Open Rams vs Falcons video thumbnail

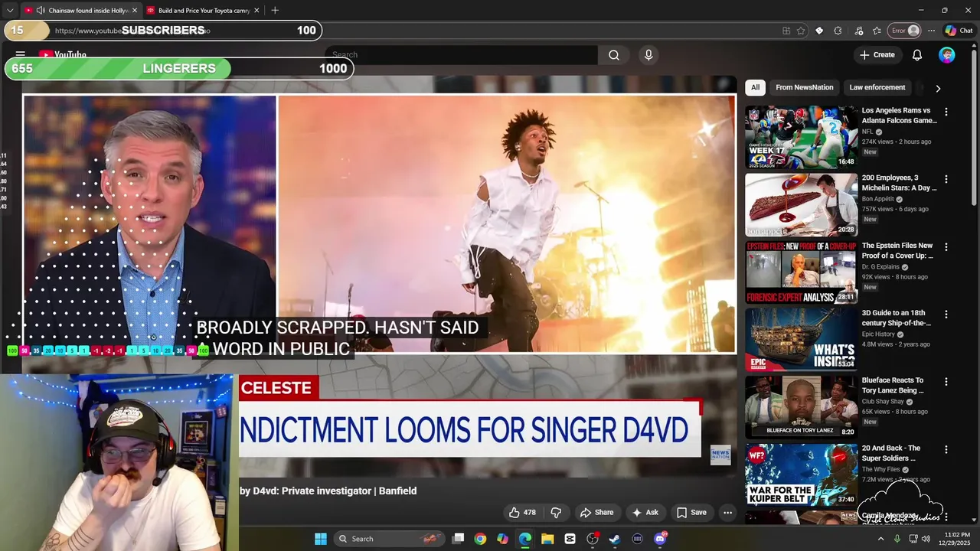(801, 137)
